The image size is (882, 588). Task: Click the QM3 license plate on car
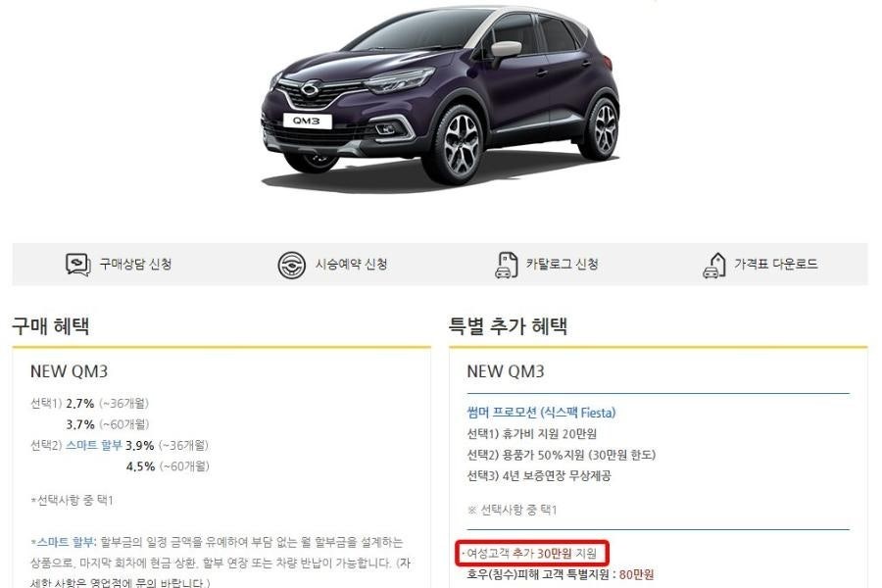coord(307,121)
